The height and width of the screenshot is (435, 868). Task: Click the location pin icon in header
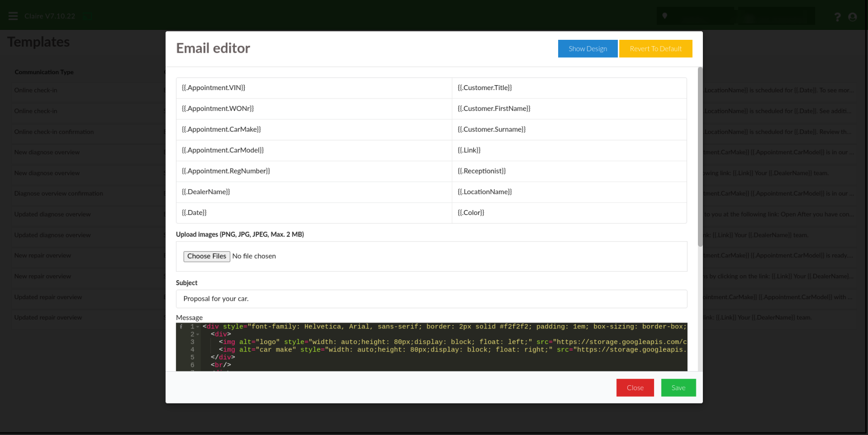coord(665,16)
